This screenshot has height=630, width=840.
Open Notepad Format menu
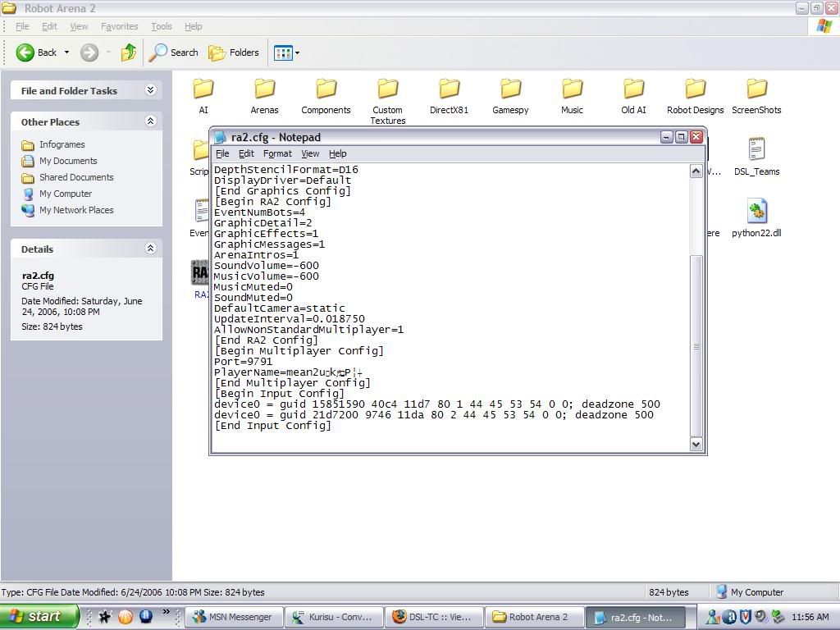277,153
